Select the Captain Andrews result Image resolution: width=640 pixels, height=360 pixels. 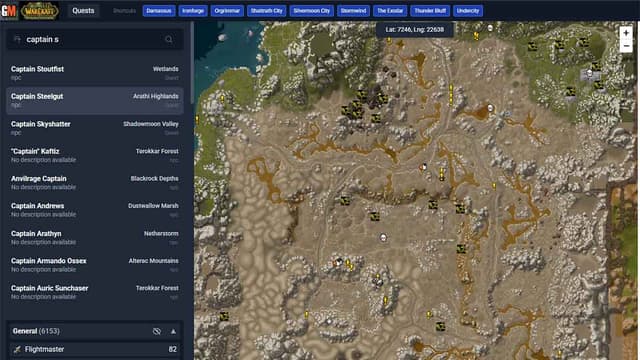(x=94, y=210)
